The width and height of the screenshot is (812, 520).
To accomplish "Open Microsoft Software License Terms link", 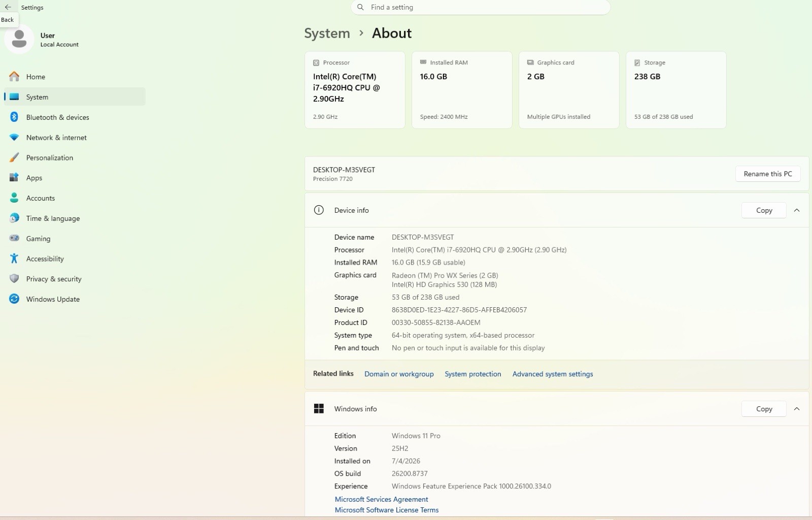I will [387, 510].
